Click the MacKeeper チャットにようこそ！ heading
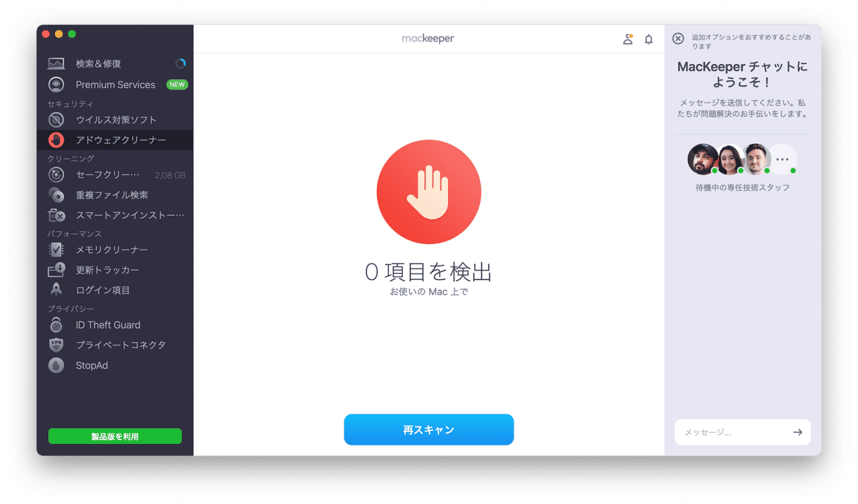Screen dimensions: 858x504 pos(743,75)
